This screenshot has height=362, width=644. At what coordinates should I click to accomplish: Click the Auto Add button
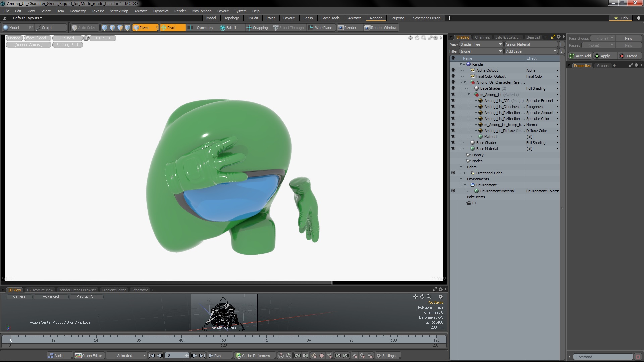tap(580, 56)
